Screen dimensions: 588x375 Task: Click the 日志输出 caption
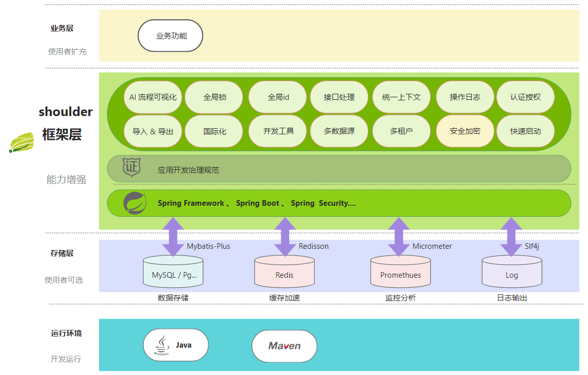click(512, 298)
